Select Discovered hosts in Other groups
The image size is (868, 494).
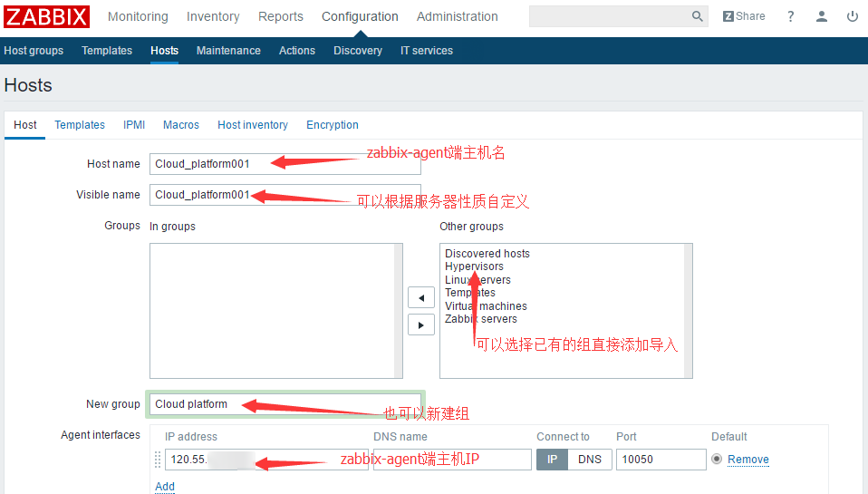487,254
